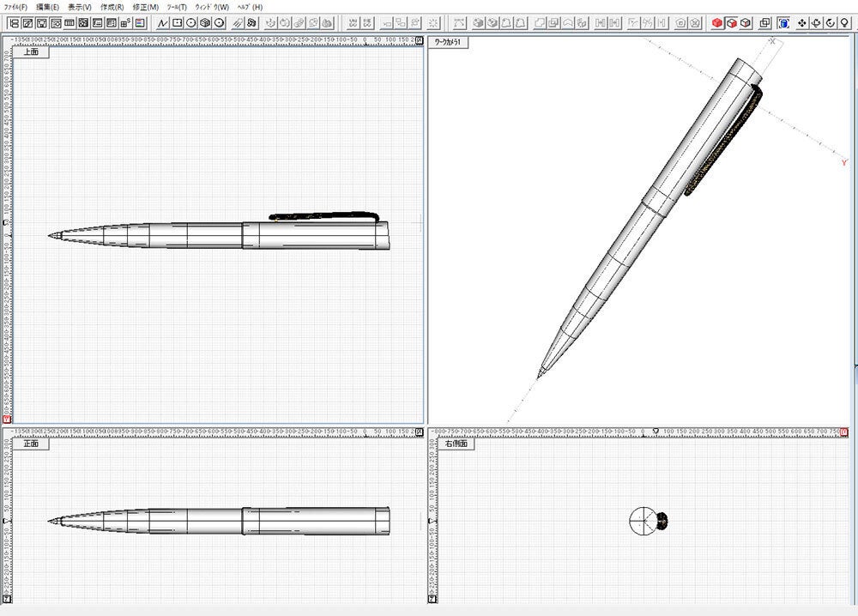Viewport: 858px width, 616px height.
Task: Open the ファイル(F) menu
Action: (x=15, y=7)
